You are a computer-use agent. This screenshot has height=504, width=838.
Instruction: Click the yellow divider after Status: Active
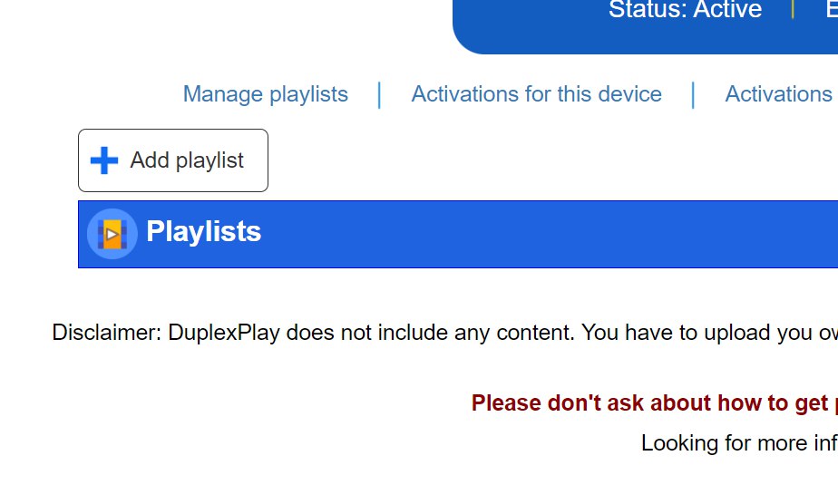(x=793, y=9)
